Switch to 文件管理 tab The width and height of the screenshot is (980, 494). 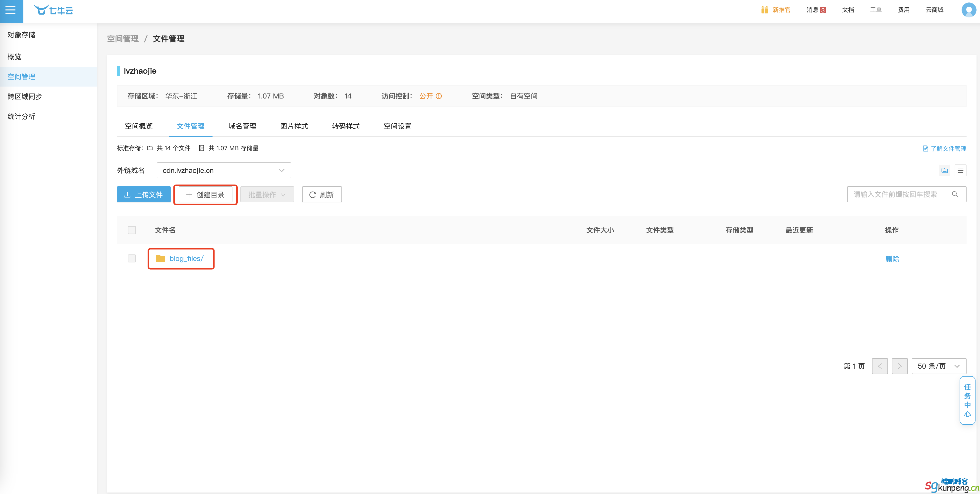(191, 126)
